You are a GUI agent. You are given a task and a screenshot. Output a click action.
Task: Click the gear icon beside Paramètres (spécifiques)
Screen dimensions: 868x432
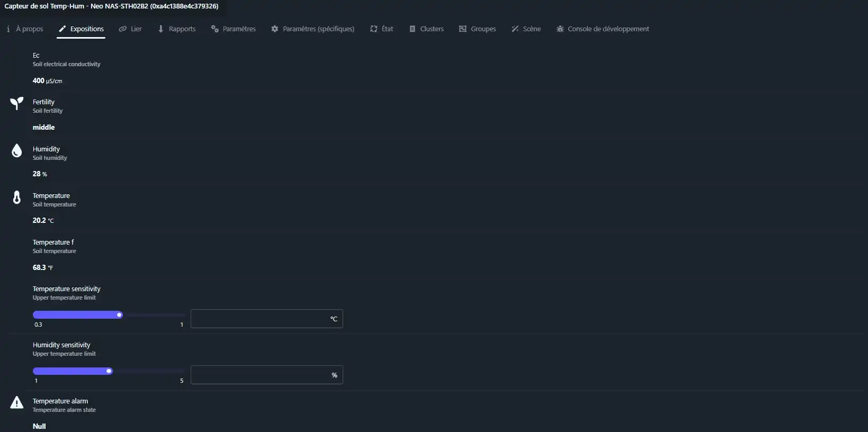[274, 29]
